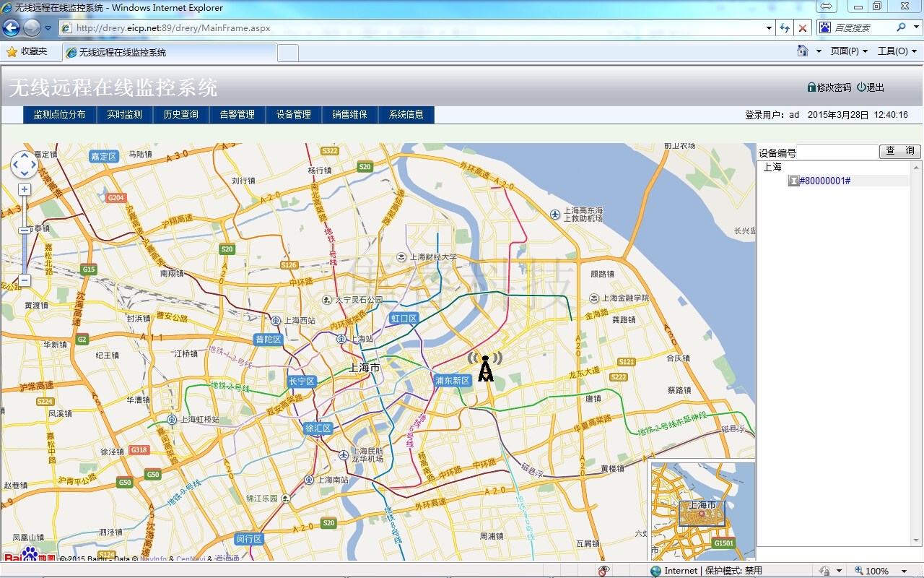Viewport: 924px width, 578px height.
Task: Zoom in the map with plus button
Action: pyautogui.click(x=24, y=189)
